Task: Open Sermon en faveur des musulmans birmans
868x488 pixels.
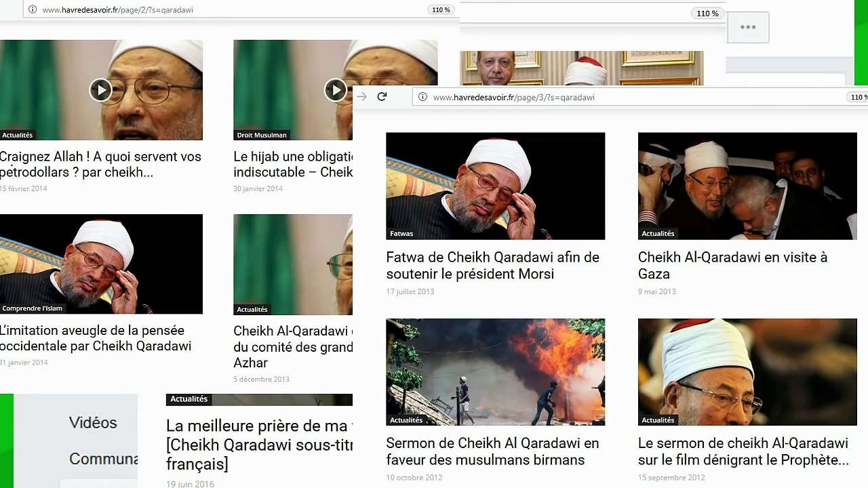Action: coord(492,451)
